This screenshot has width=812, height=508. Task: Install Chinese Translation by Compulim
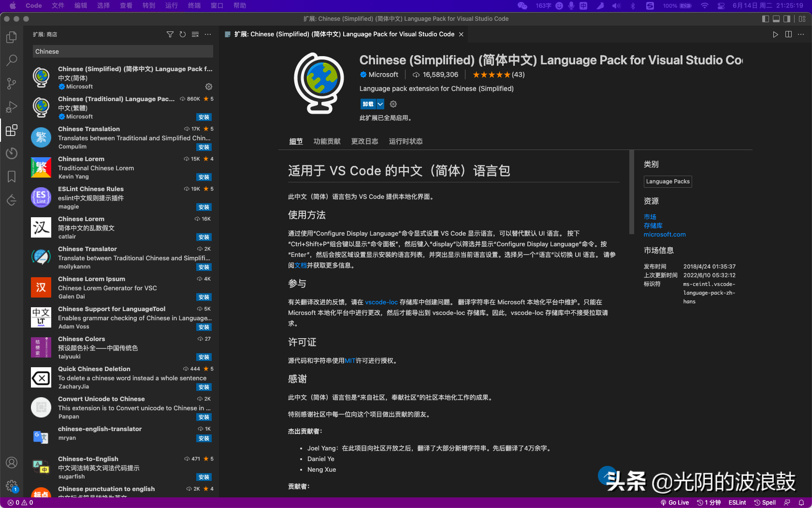204,147
